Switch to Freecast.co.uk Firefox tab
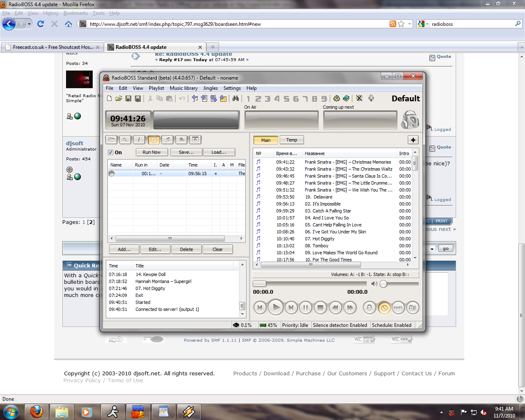 [x=52, y=47]
